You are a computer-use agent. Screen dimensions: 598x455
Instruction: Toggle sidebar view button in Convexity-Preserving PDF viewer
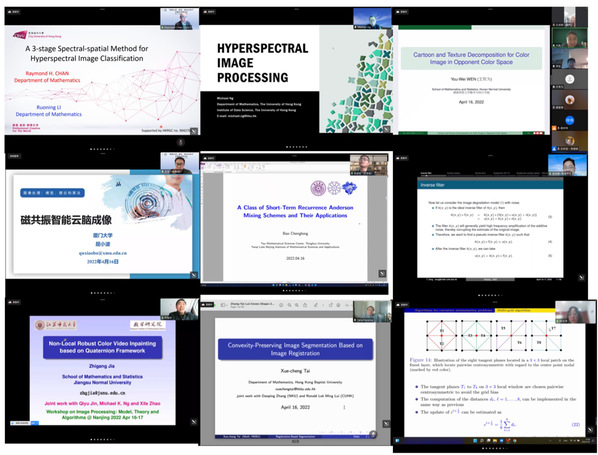pos(222,305)
